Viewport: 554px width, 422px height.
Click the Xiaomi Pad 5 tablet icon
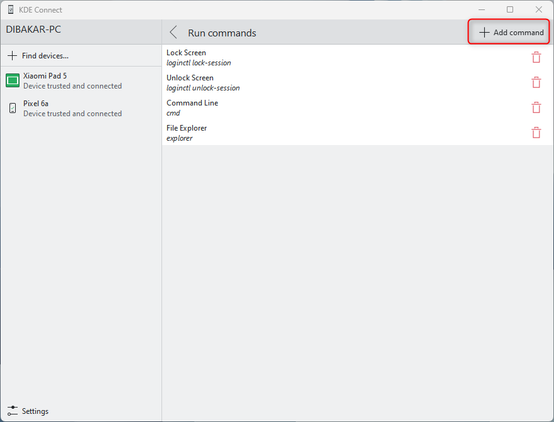12,81
